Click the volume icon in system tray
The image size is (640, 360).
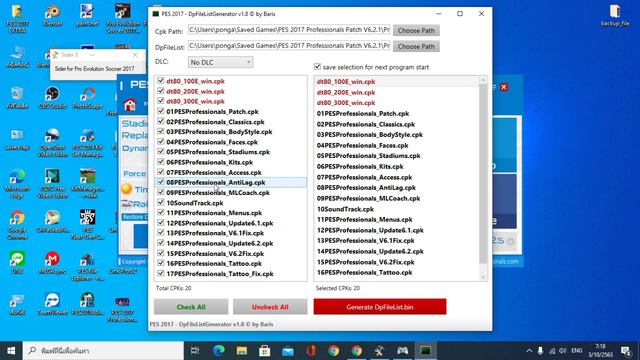[563, 351]
